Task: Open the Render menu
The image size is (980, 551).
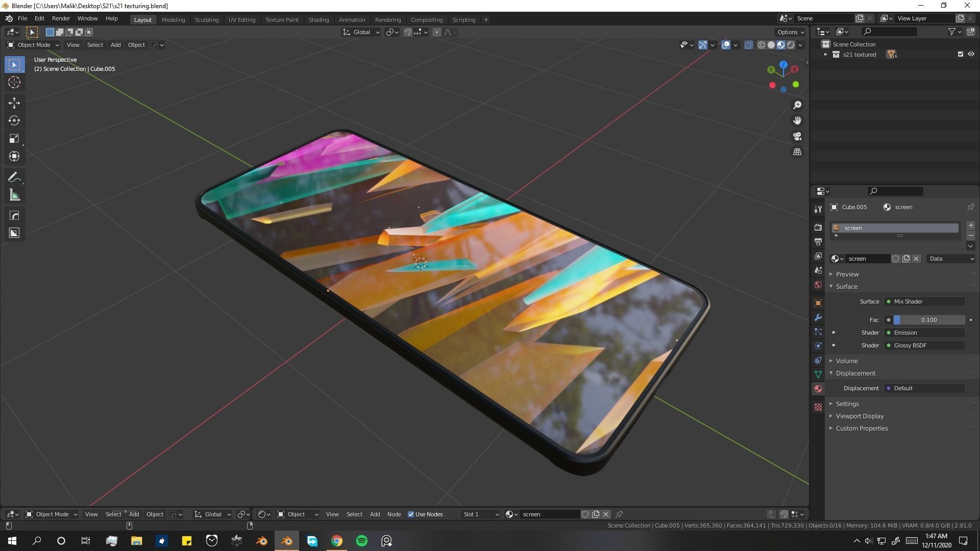Action: [x=61, y=18]
